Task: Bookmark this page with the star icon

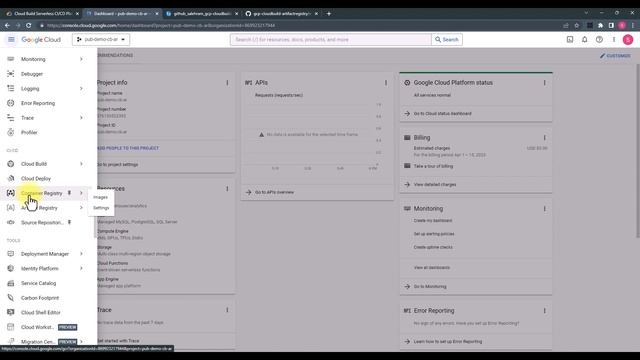Action: (576, 25)
